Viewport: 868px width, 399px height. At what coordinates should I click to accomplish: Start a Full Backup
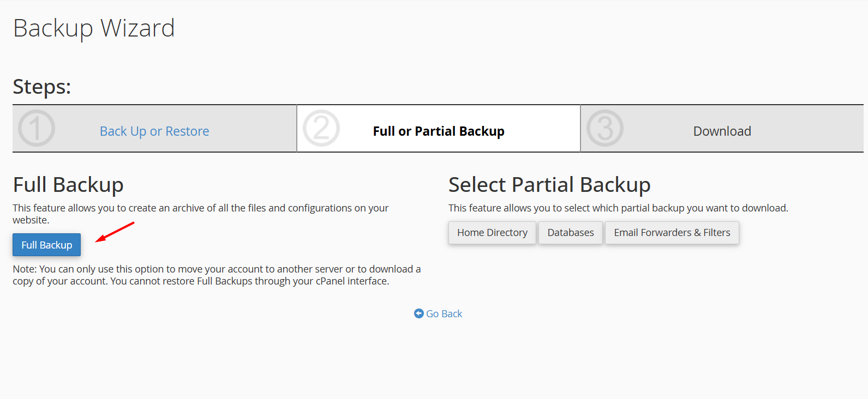pyautogui.click(x=46, y=245)
